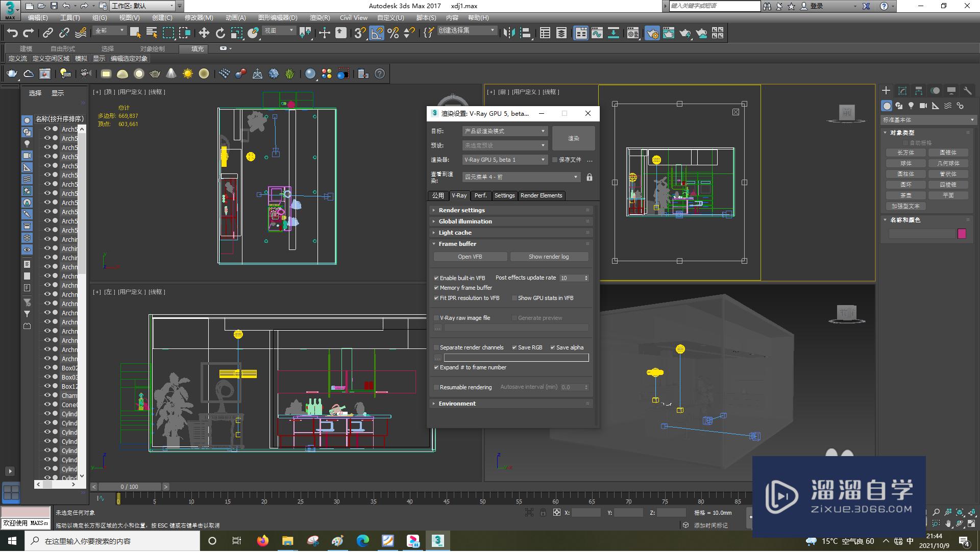This screenshot has height=552, width=980.
Task: Click the pink object color swatch
Action: pos(962,234)
